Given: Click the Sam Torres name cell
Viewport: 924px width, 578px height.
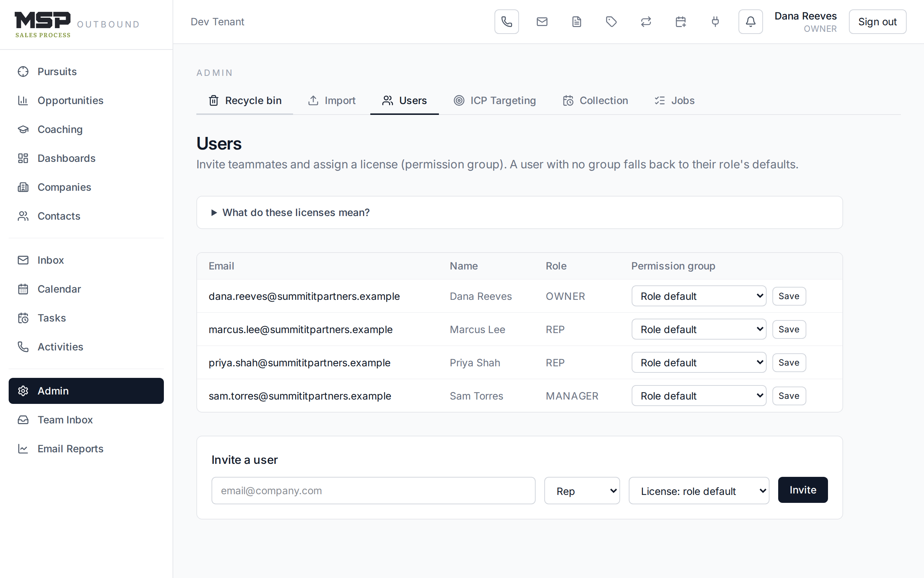Looking at the screenshot, I should tap(476, 396).
